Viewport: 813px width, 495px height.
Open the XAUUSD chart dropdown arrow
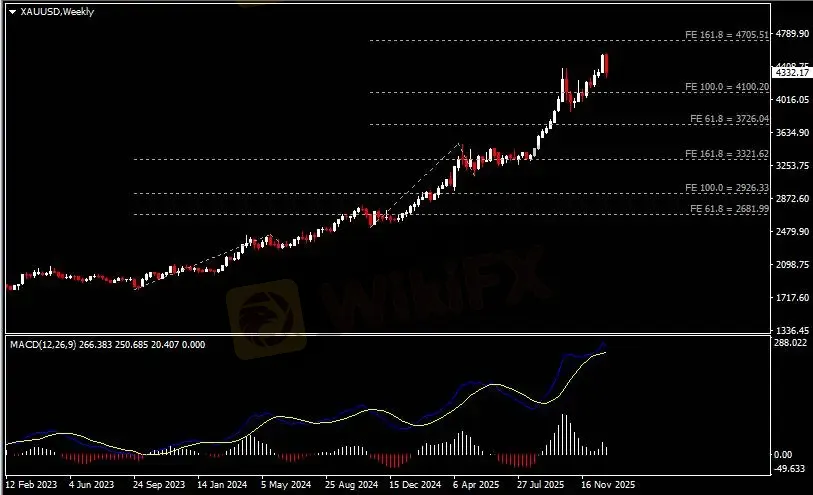(12, 12)
